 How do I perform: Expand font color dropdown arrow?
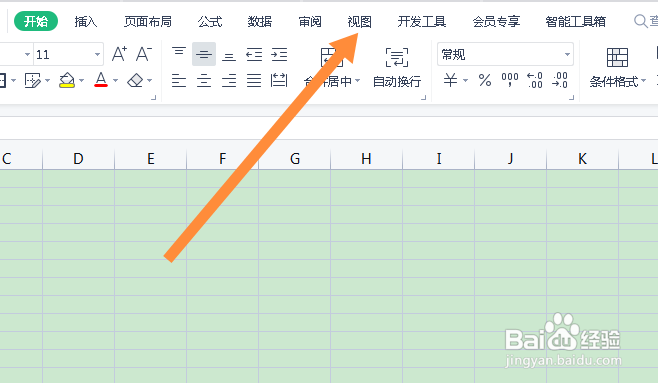115,80
